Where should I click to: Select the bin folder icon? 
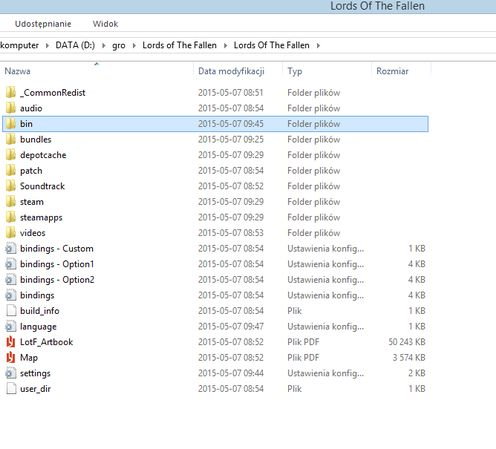pos(11,124)
